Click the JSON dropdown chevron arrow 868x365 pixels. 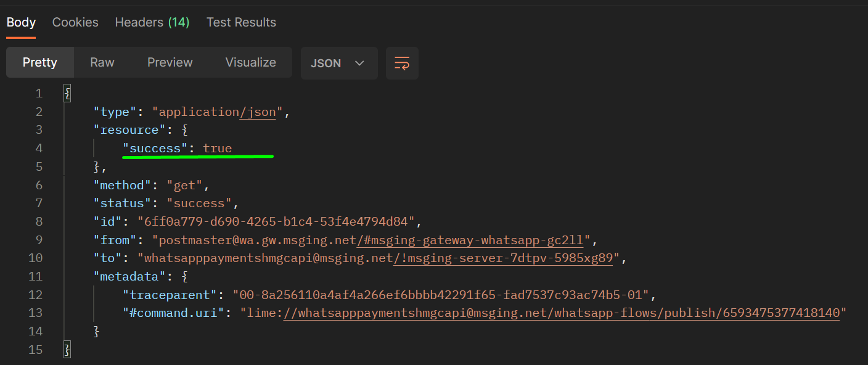(359, 64)
